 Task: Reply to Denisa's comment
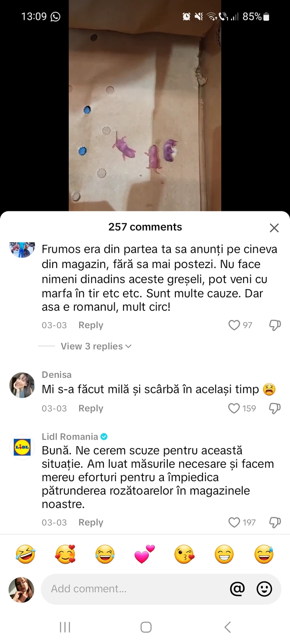pyautogui.click(x=91, y=408)
